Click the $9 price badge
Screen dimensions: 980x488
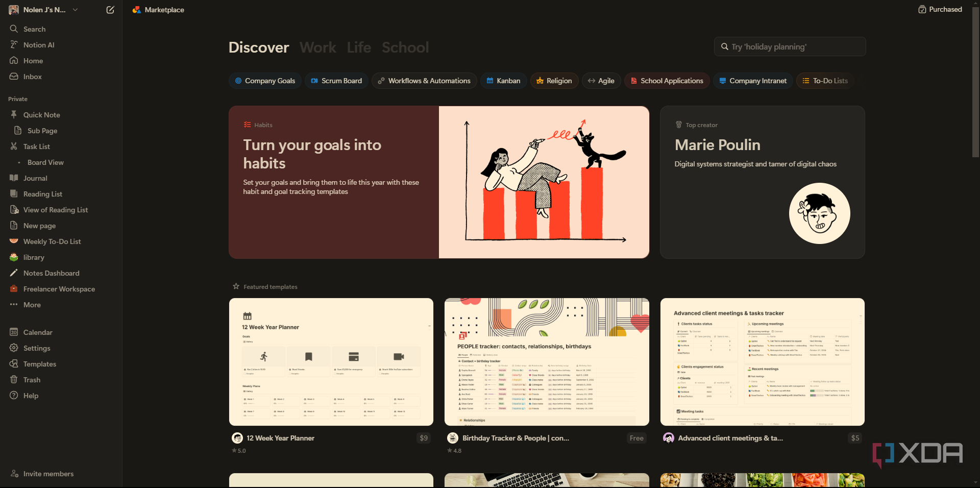424,438
